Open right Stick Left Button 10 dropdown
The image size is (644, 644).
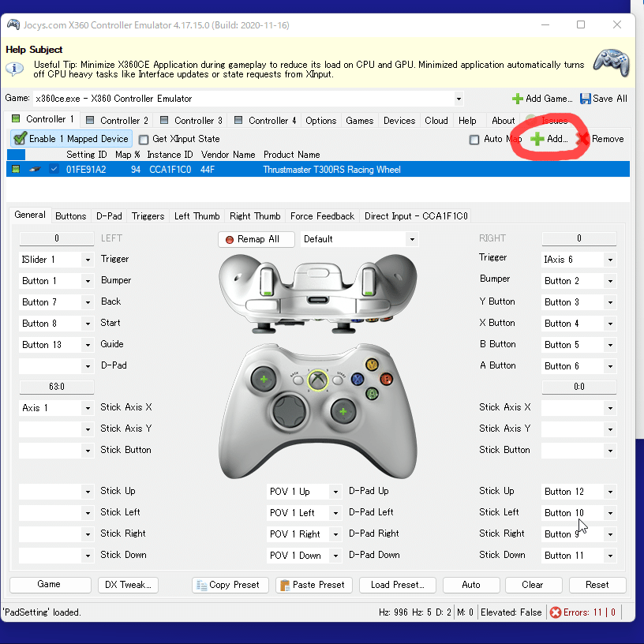coord(610,514)
